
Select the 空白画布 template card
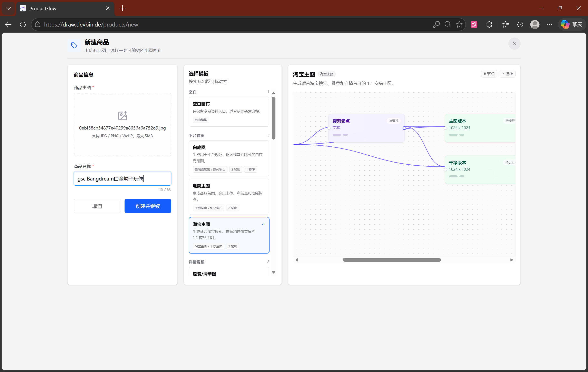click(229, 112)
